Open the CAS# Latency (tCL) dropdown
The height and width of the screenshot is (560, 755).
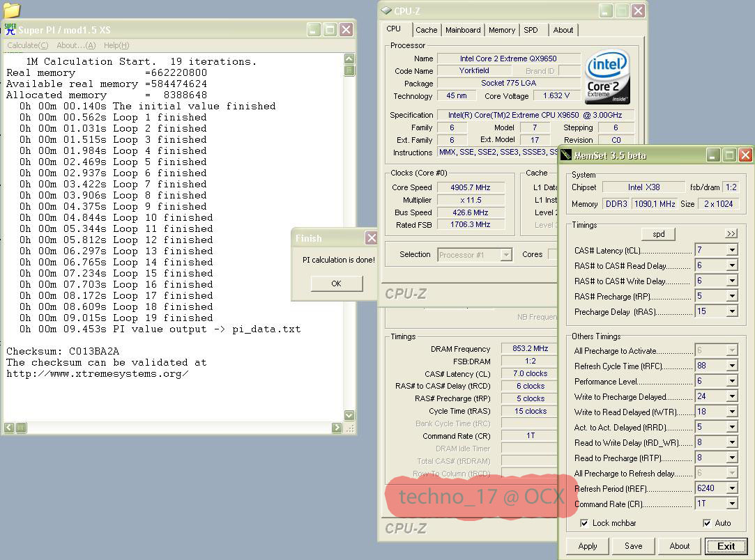(732, 250)
